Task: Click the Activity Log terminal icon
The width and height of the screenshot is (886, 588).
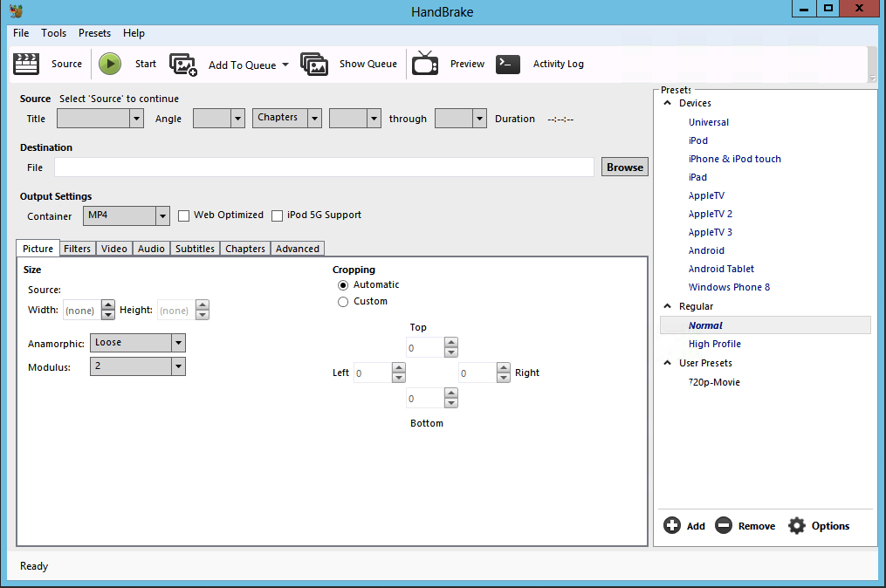Action: (x=507, y=64)
